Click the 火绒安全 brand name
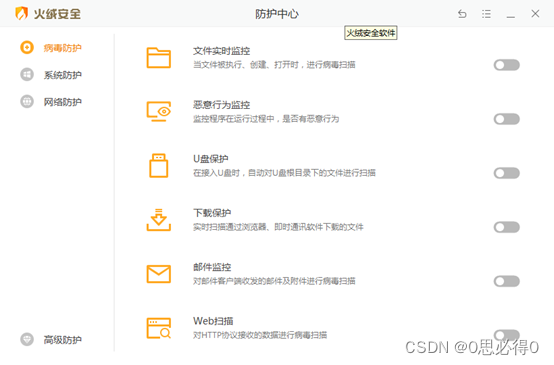Viewport: 554px width, 365px height. click(57, 14)
